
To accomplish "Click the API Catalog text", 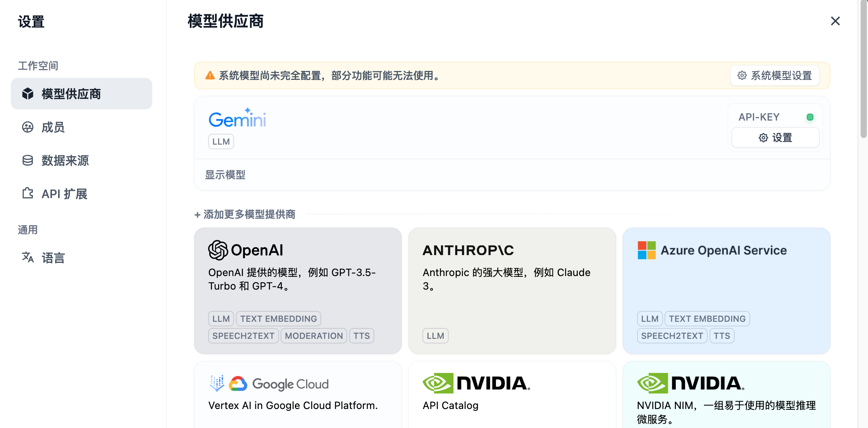I will [x=451, y=406].
